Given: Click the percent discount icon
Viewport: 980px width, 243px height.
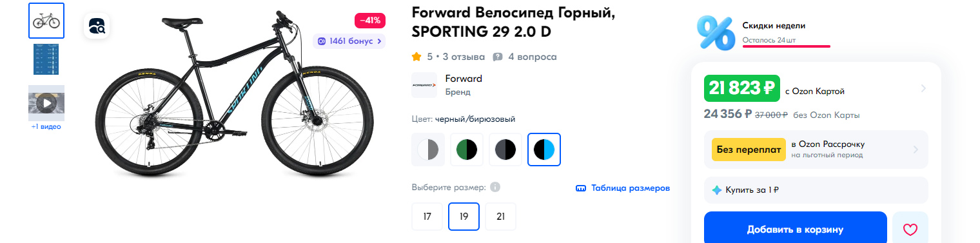Looking at the screenshot, I should (x=716, y=32).
